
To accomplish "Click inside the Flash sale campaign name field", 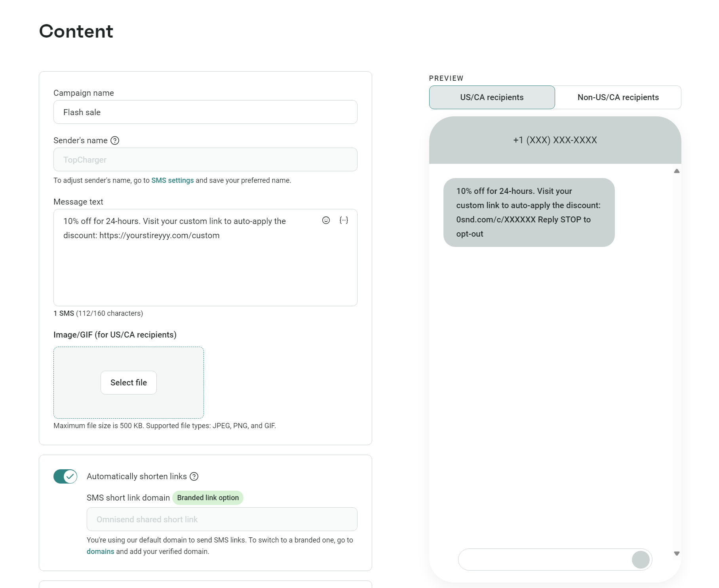I will (205, 112).
